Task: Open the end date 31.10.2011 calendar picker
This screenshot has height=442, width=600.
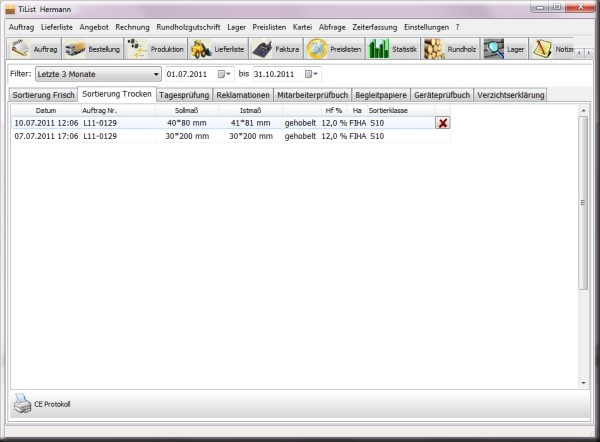Action: tap(311, 74)
